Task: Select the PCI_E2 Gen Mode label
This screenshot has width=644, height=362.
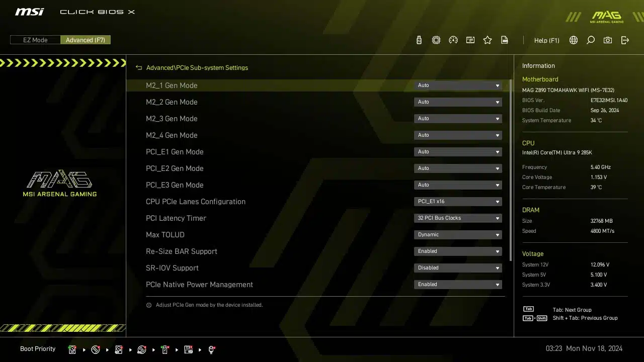Action: pyautogui.click(x=175, y=168)
